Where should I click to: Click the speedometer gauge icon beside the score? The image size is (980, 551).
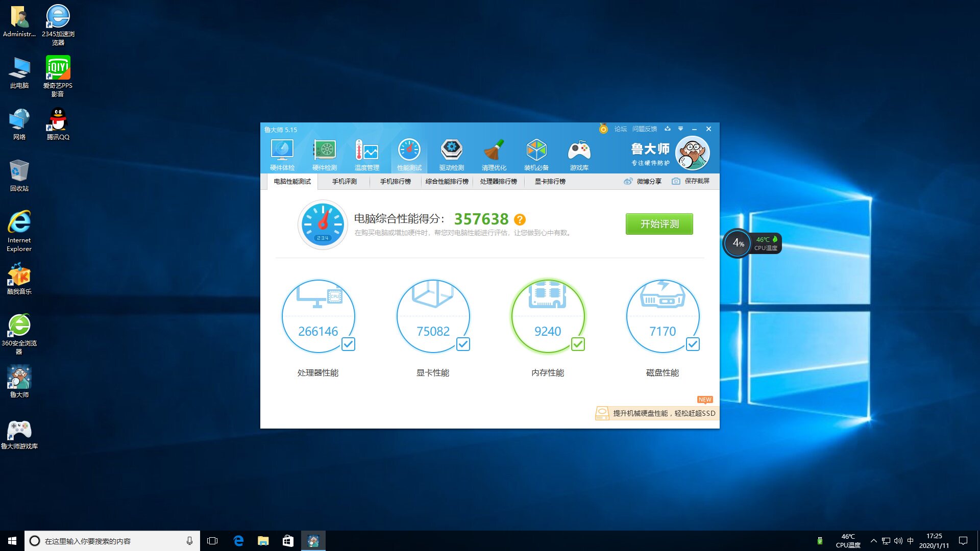click(323, 224)
